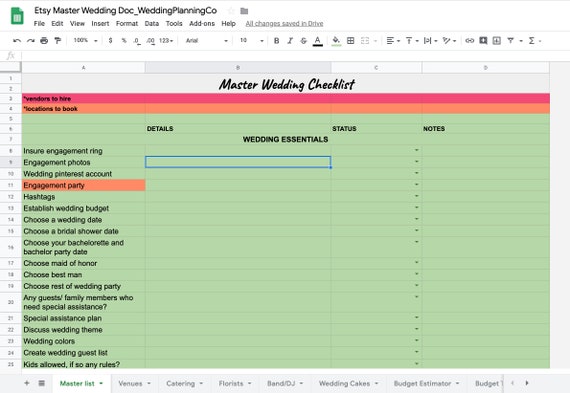Open the Help menu
The image size is (570, 393).
(x=228, y=24)
